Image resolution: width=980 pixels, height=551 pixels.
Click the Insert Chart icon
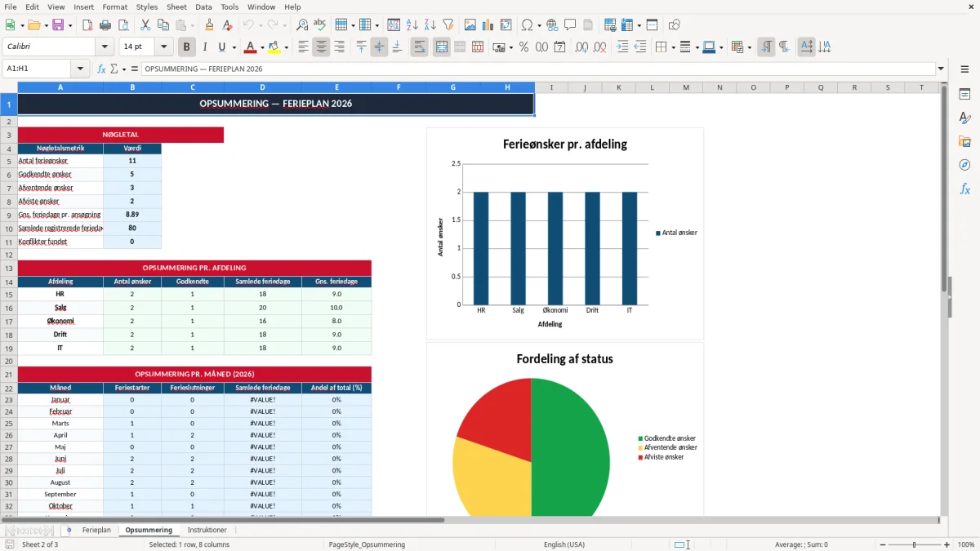point(488,25)
